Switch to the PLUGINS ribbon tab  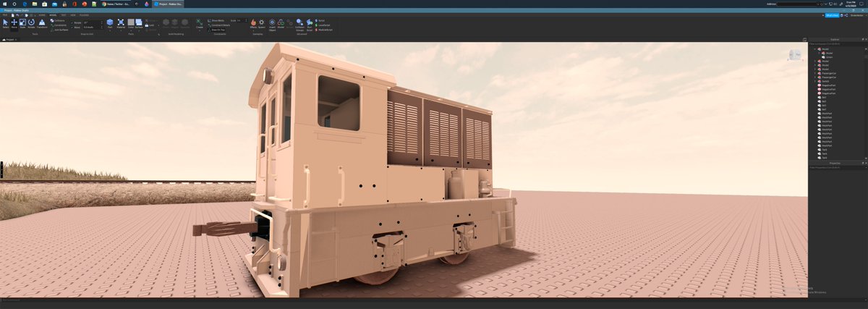[x=85, y=15]
